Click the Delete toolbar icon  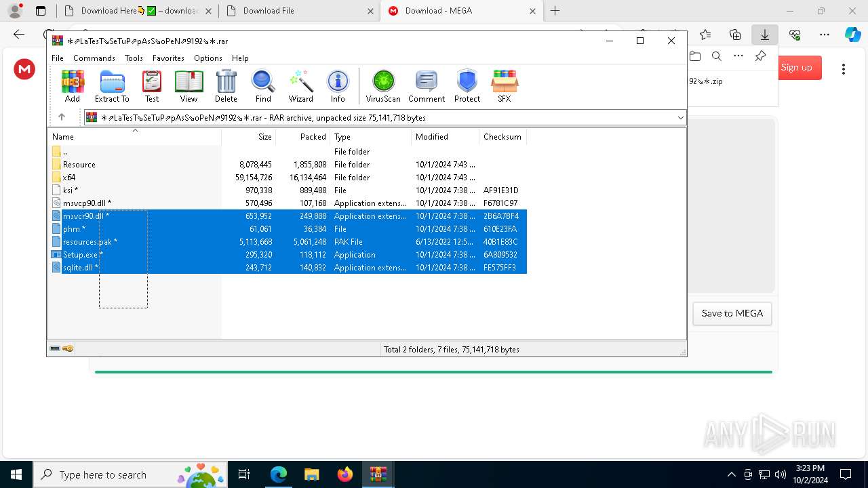(226, 86)
